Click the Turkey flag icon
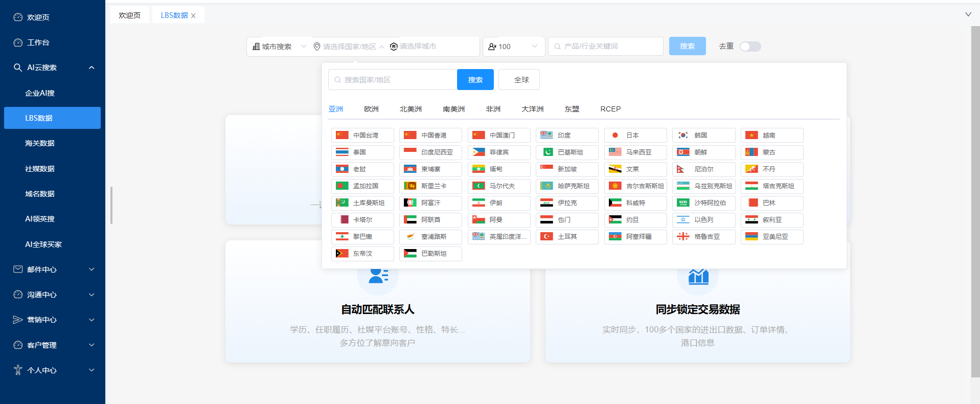 pos(546,236)
